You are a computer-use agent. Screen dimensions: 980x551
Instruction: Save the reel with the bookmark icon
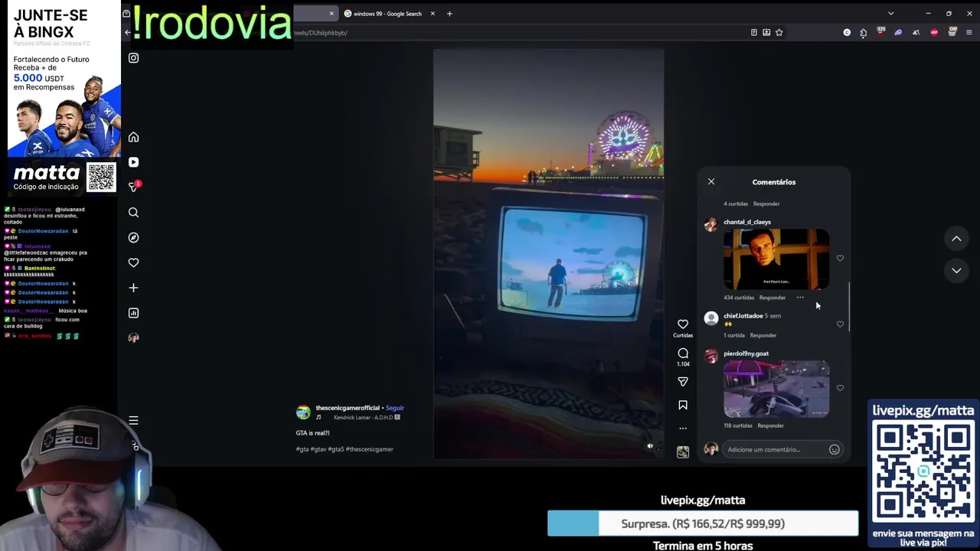(x=683, y=405)
